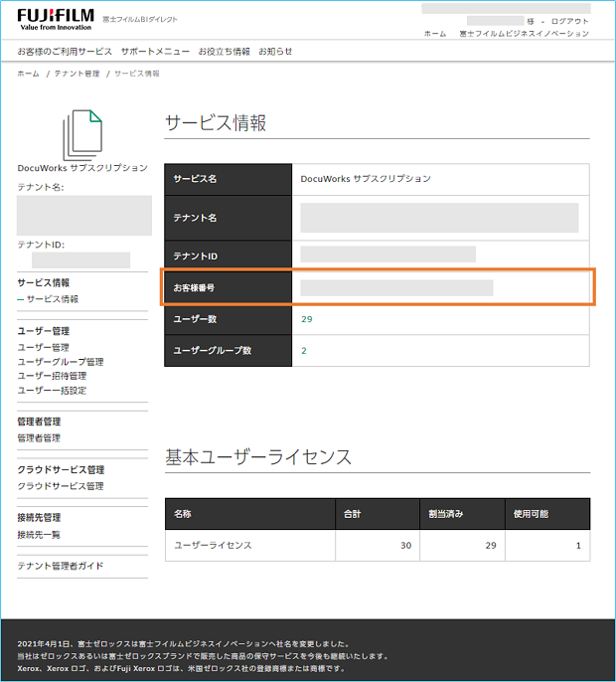
Task: Open ユーザー管理 sidebar link
Action: (43, 348)
